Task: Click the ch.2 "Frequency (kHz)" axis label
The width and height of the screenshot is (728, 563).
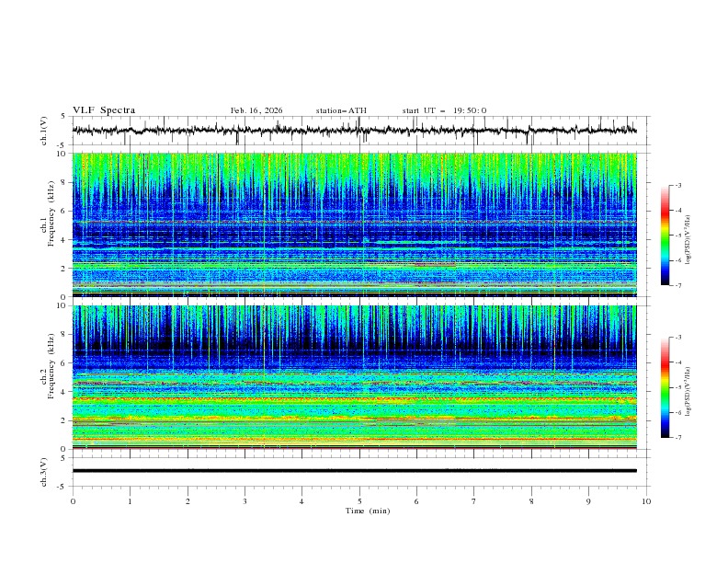Action: point(51,365)
